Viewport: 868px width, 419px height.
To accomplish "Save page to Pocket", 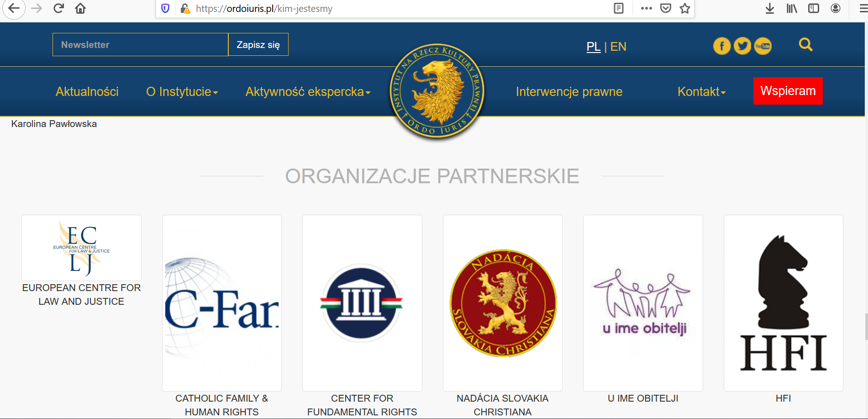I will (x=666, y=9).
